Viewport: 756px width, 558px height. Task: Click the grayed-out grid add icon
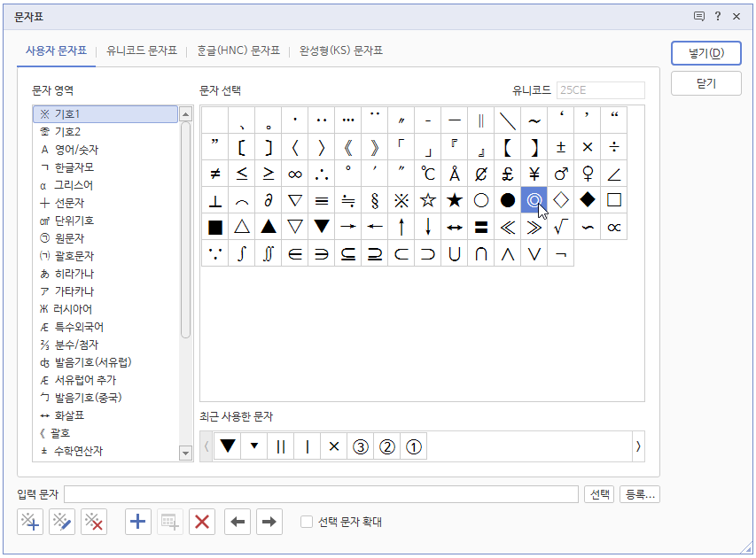(169, 522)
